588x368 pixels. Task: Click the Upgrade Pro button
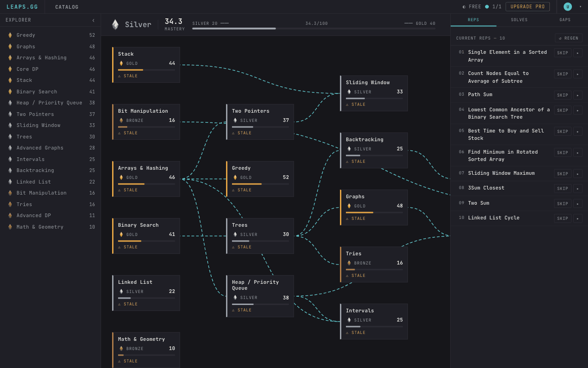tap(527, 7)
